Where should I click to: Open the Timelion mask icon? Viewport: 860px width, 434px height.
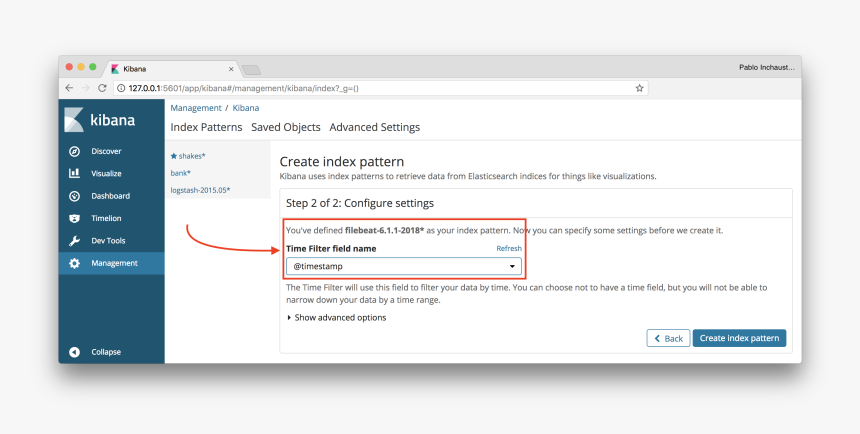[x=75, y=218]
